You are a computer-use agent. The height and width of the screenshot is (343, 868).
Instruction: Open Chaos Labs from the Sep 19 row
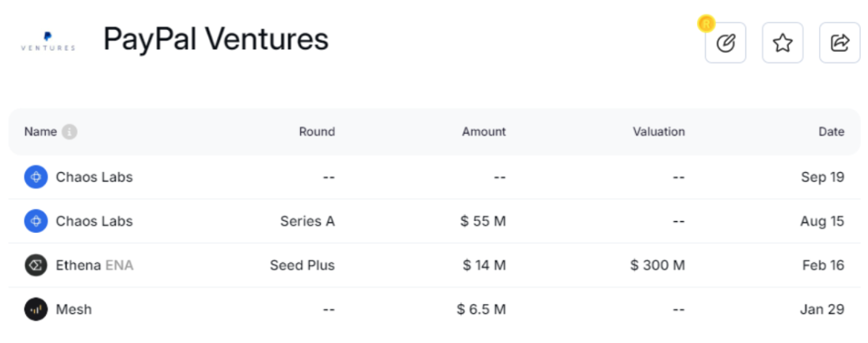(x=94, y=177)
